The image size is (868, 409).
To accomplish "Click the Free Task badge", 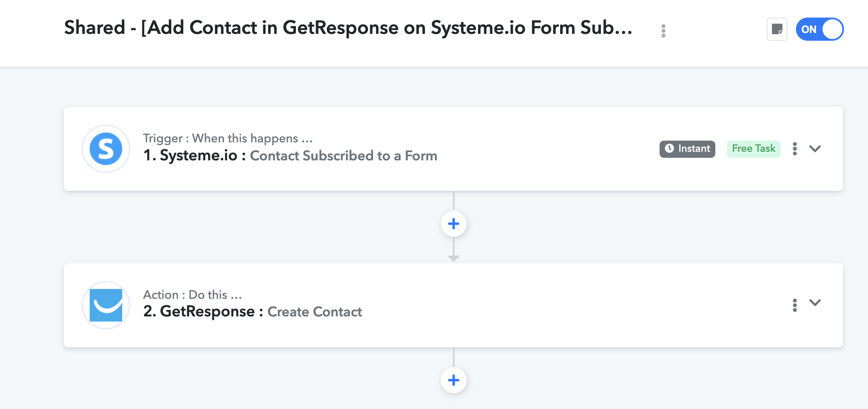I will click(x=753, y=149).
